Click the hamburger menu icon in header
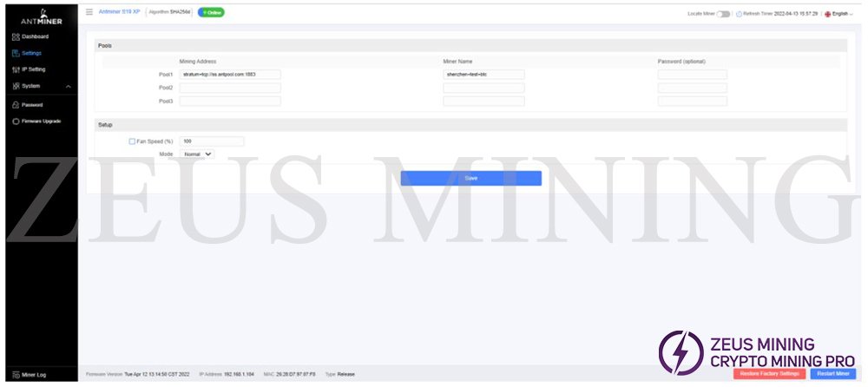 tap(89, 12)
